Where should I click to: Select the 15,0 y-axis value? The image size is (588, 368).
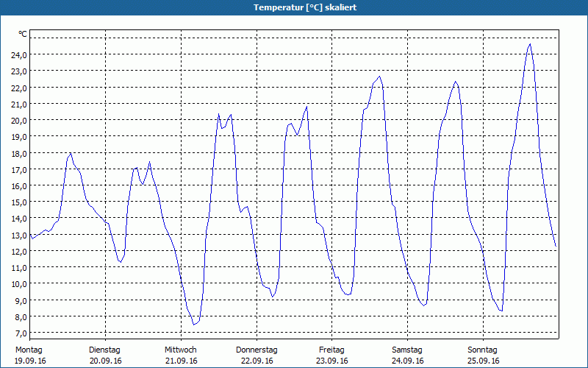19,202
